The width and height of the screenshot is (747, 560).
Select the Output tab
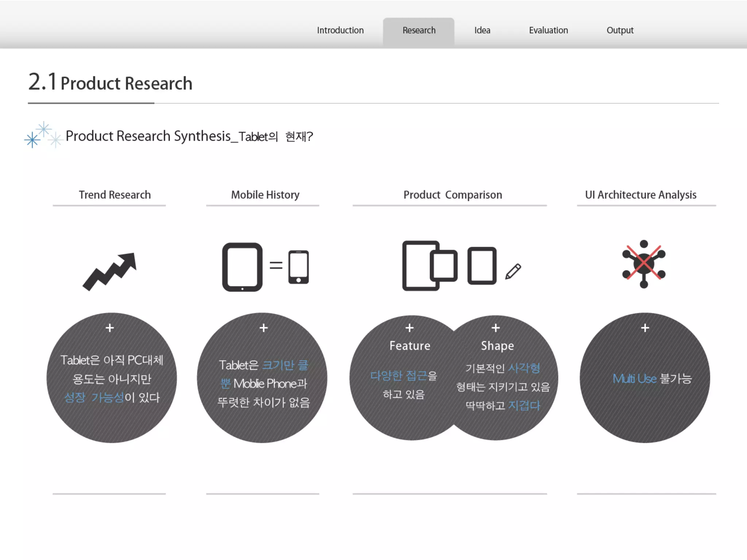click(x=620, y=30)
